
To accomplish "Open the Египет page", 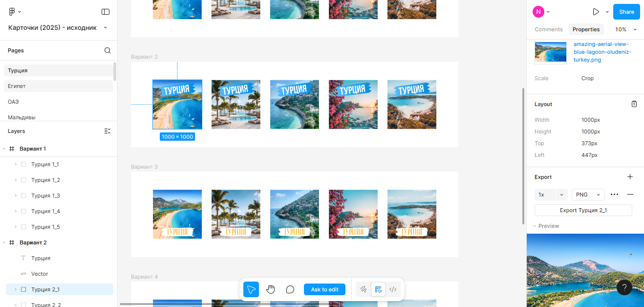I will pyautogui.click(x=59, y=86).
